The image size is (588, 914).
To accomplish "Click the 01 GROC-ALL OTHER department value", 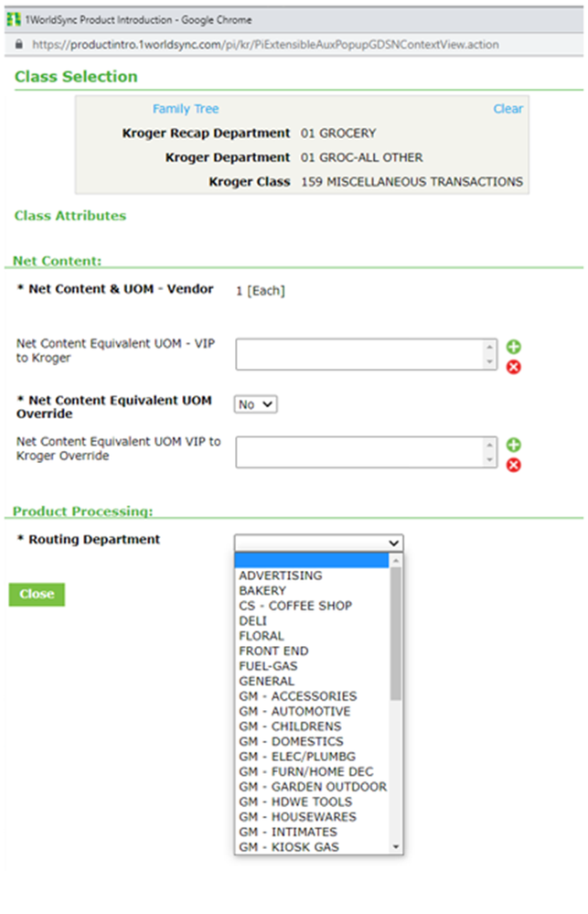I will tap(362, 157).
